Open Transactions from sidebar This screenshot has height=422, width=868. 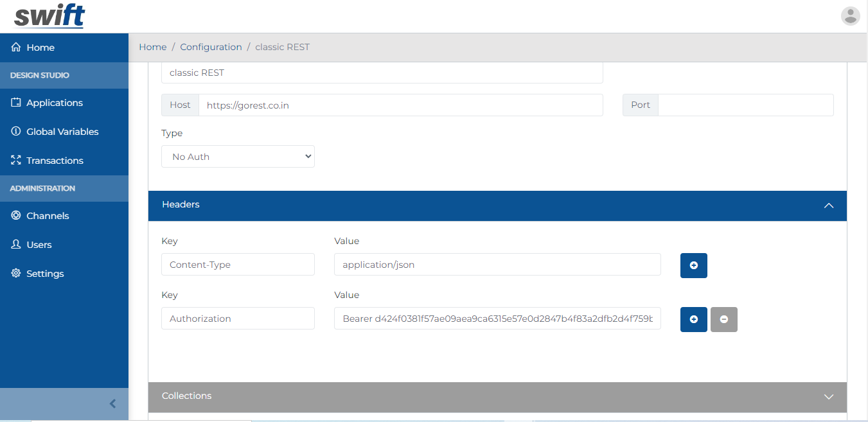coord(55,161)
